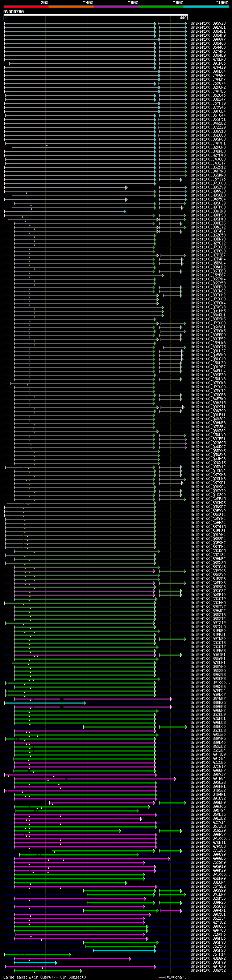
Task: Select the UniRef100_Q6YWE7 label
Action: 208,698
